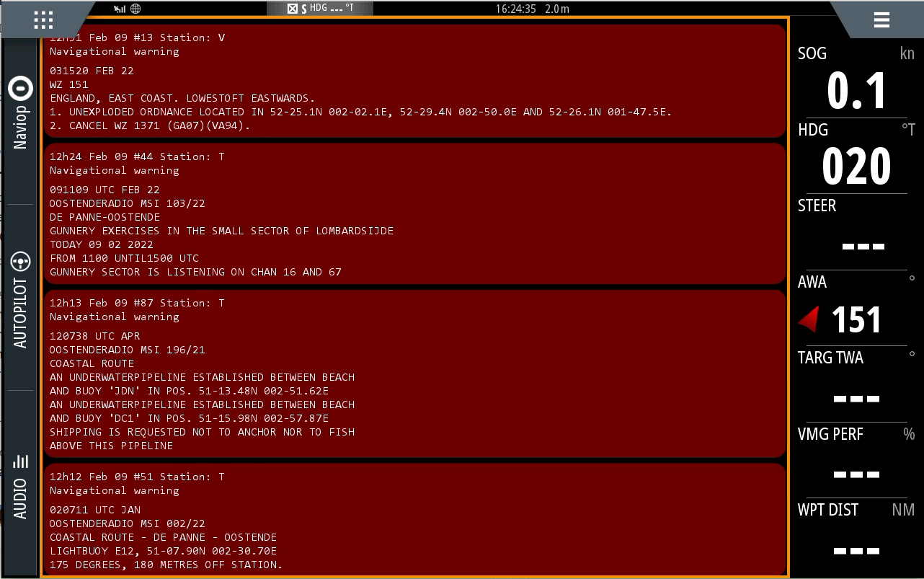This screenshot has width=924, height=579.
Task: Open the hamburger menu
Action: pos(881,19)
